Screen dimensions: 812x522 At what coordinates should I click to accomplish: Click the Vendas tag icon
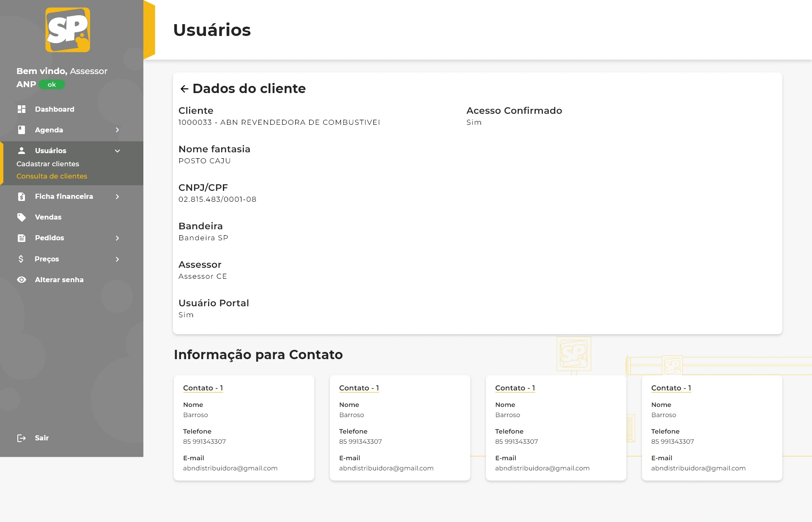22,217
